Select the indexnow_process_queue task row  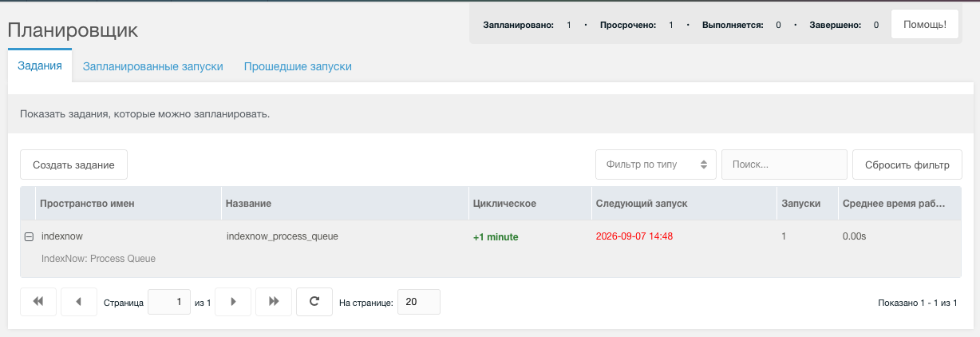(490, 248)
